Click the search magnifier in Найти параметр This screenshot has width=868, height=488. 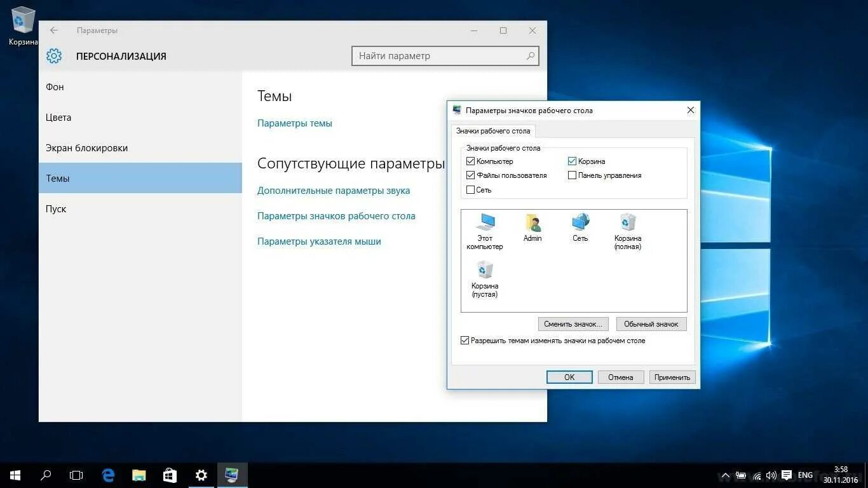[x=531, y=56]
